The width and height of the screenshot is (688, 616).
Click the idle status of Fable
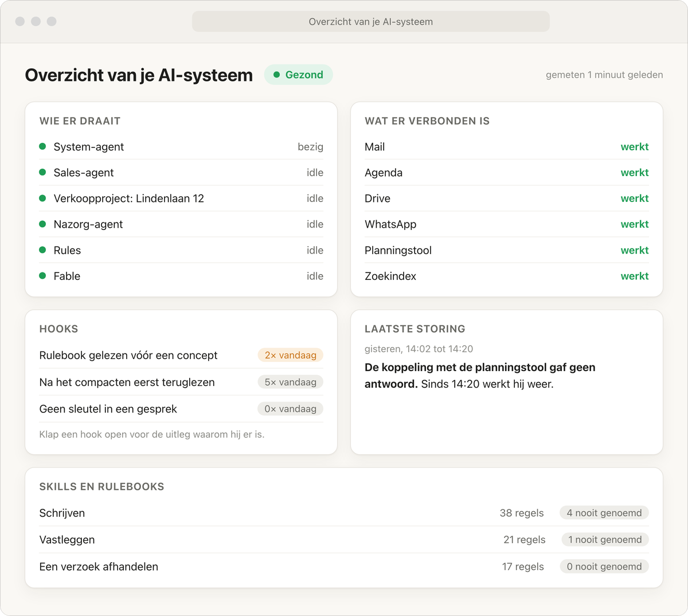coord(315,276)
